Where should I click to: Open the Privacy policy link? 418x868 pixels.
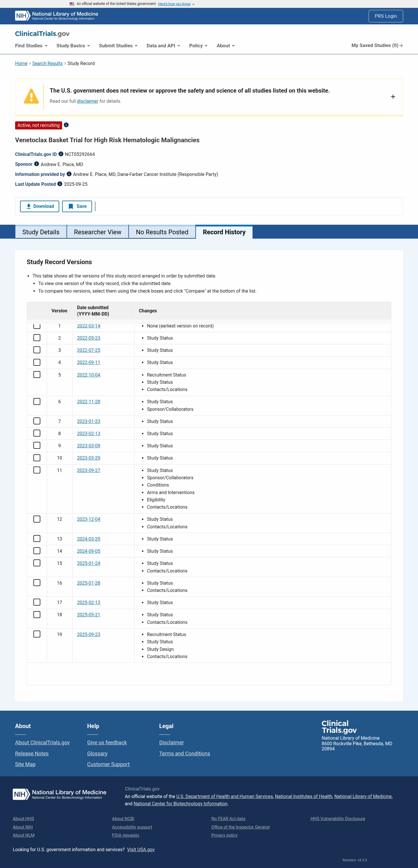tap(224, 835)
